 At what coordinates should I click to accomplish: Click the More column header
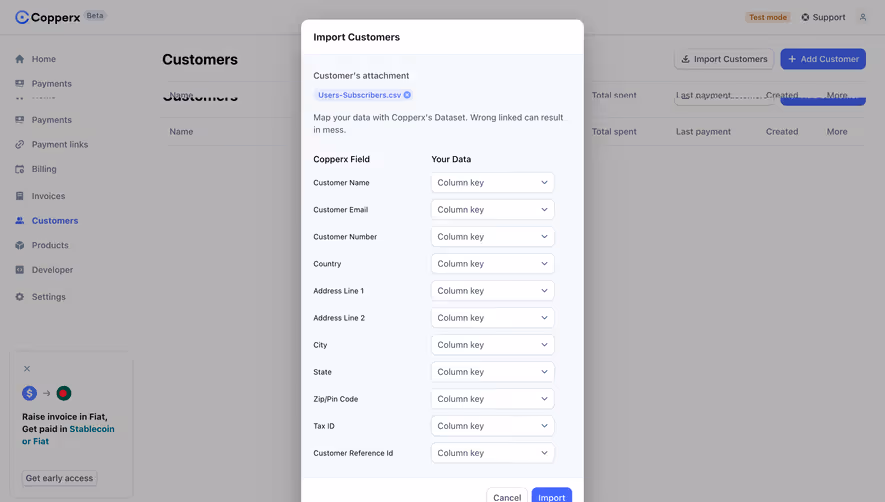tap(836, 132)
